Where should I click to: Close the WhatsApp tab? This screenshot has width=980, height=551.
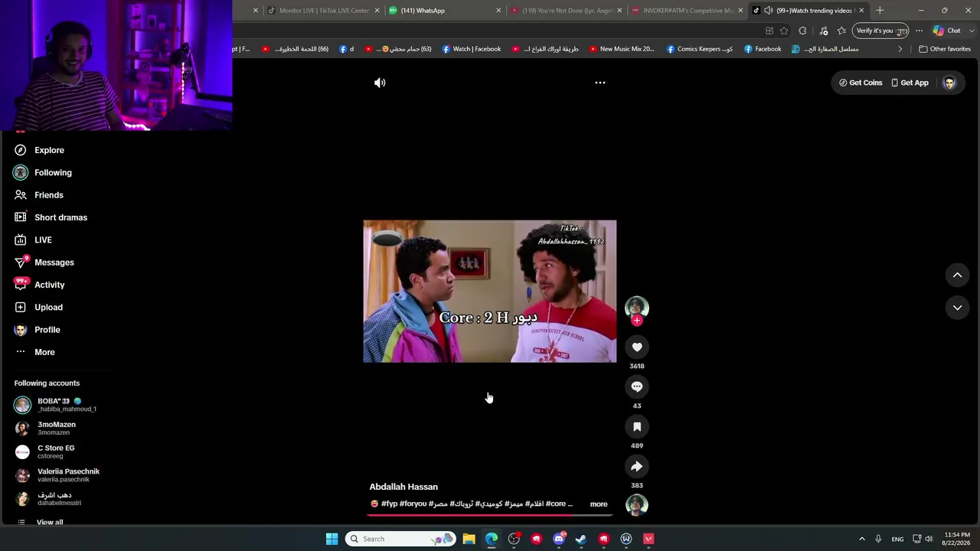(x=498, y=11)
